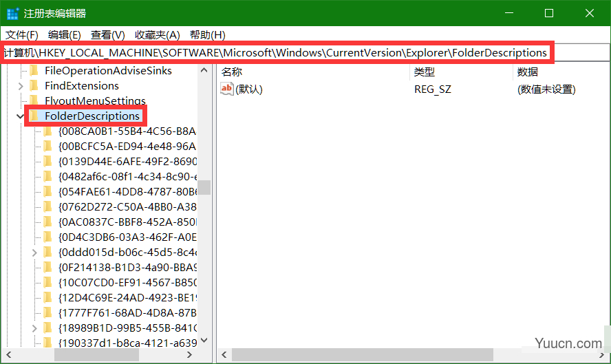Select the (默认) value entry
This screenshot has height=364, width=611.
249,89
